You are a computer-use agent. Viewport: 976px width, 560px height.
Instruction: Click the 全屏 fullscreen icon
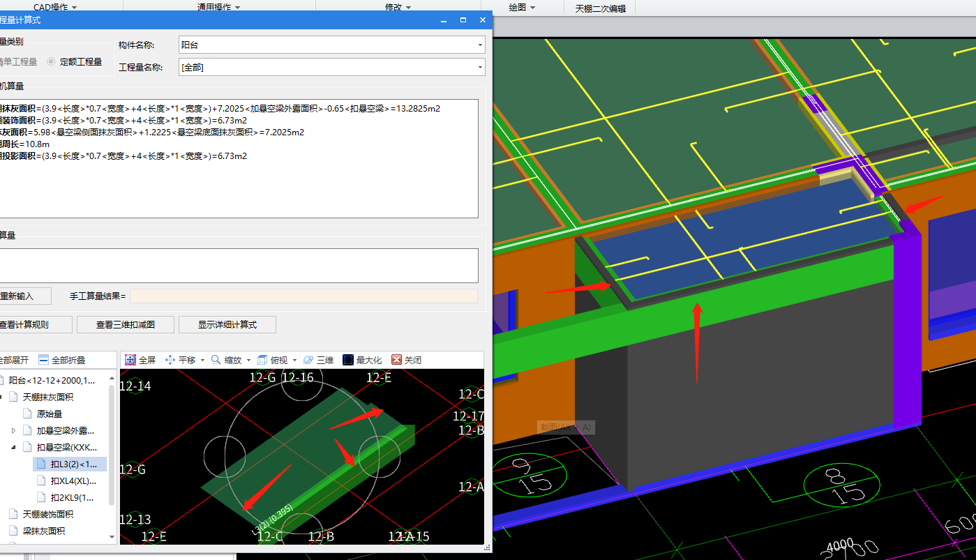pos(130,360)
